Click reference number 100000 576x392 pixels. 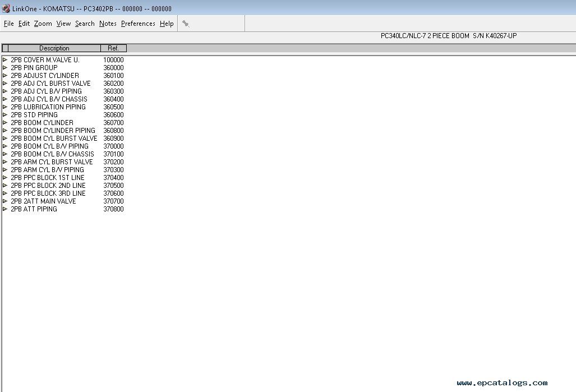[x=113, y=60]
